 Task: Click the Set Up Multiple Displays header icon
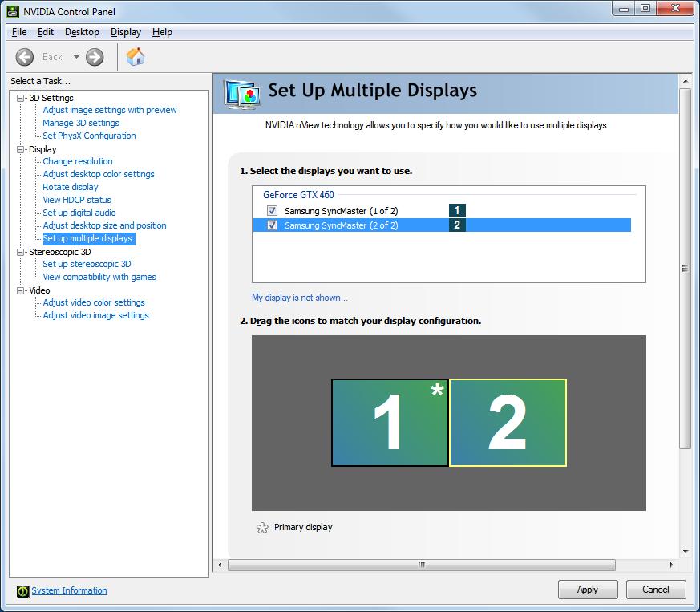point(241,95)
